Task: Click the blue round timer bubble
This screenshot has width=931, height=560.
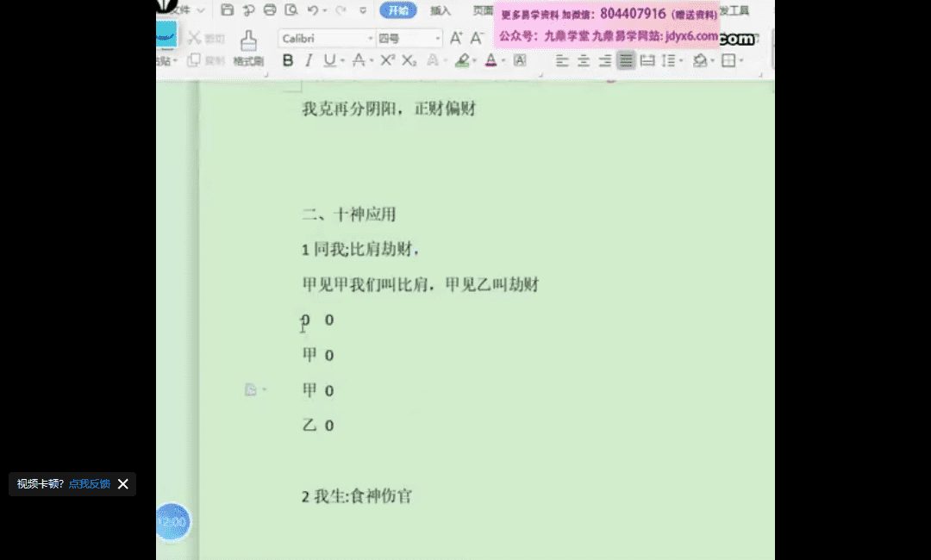Action: [x=173, y=522]
